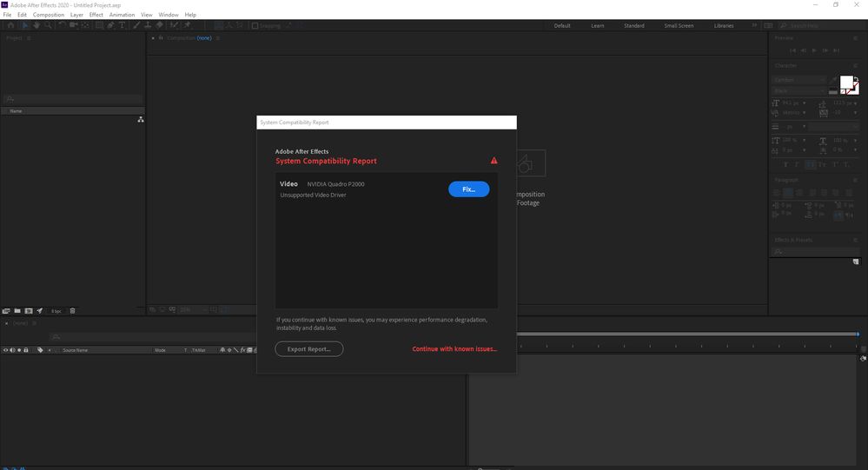Select the Hand tool
Screen dimensions: 868x470
click(36, 25)
